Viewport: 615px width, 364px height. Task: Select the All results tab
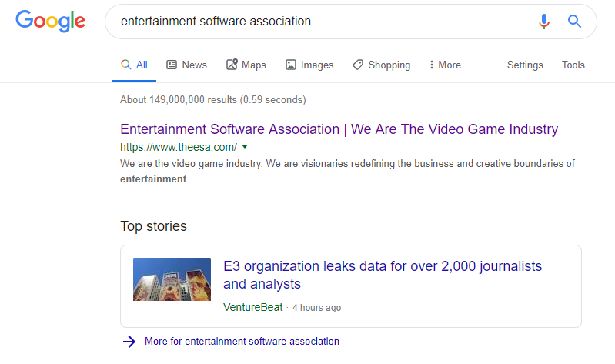(x=134, y=65)
